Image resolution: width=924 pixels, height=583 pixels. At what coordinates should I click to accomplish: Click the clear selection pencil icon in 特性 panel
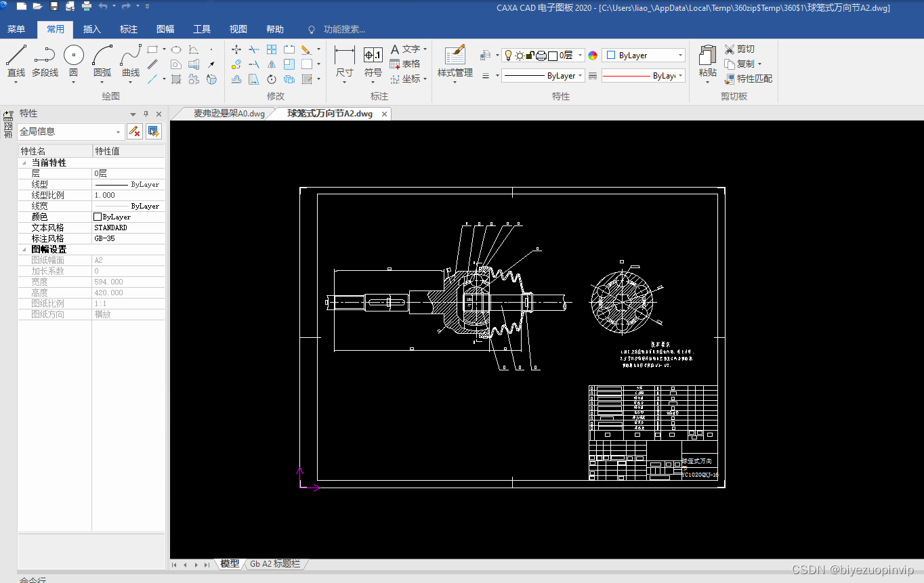point(135,131)
